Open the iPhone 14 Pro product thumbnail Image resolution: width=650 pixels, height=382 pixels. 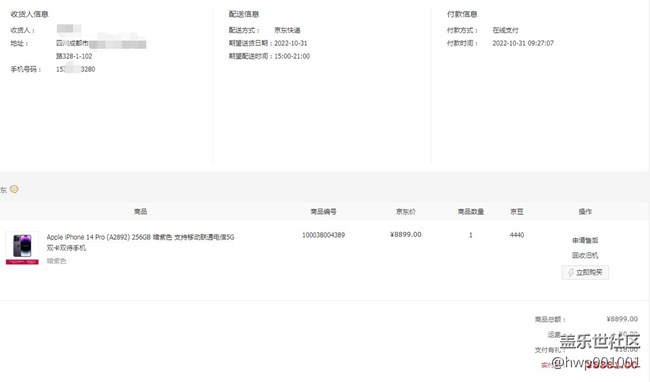[22, 248]
